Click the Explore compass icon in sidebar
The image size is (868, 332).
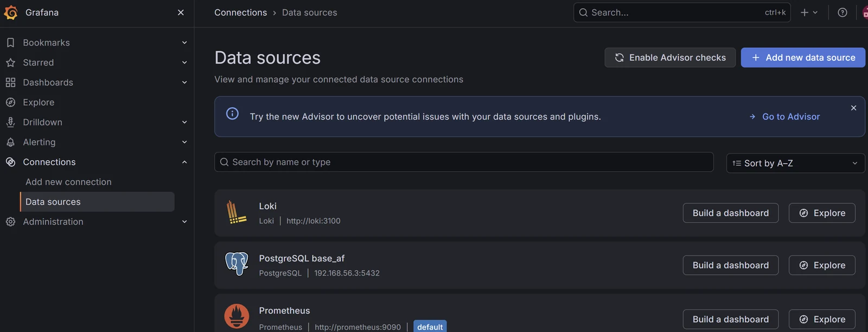coord(10,102)
